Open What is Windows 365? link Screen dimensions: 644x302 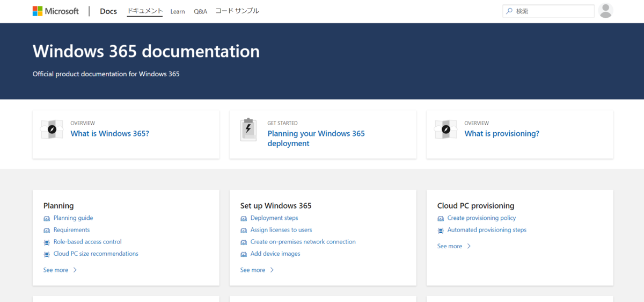coord(110,133)
